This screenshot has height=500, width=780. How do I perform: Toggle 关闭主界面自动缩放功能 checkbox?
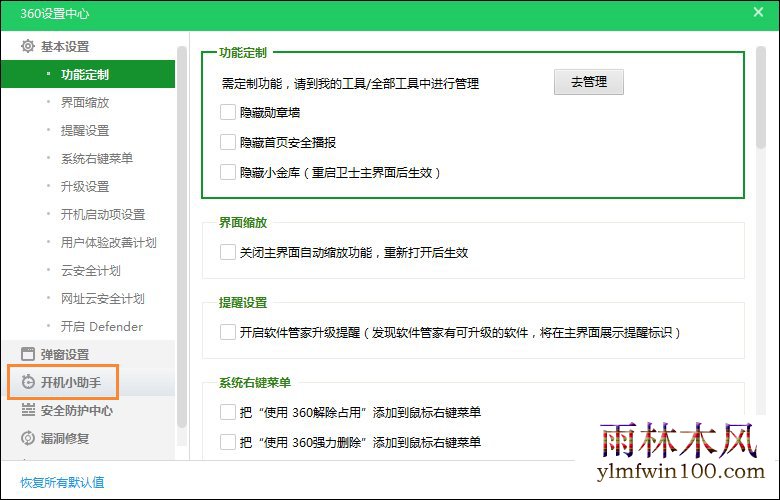point(228,252)
